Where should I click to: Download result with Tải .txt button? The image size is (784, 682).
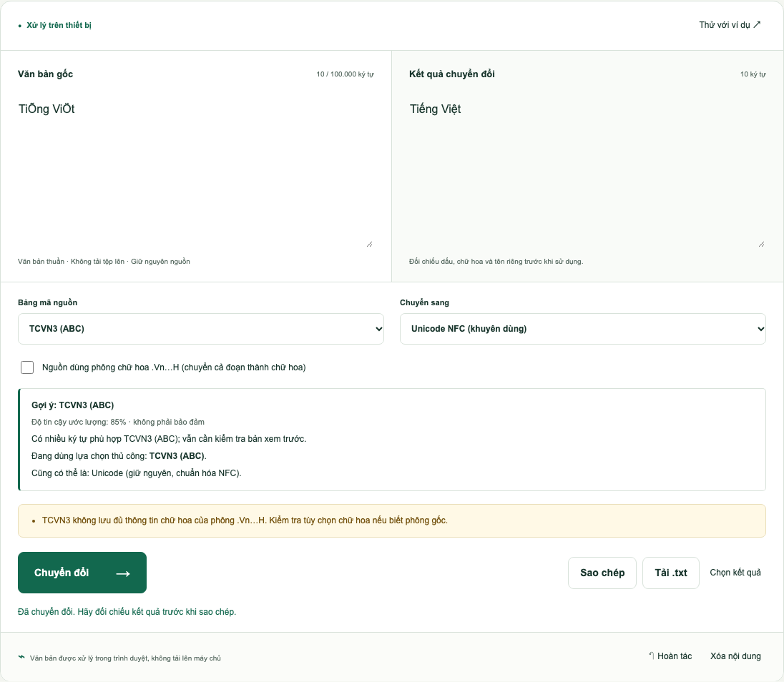point(670,573)
